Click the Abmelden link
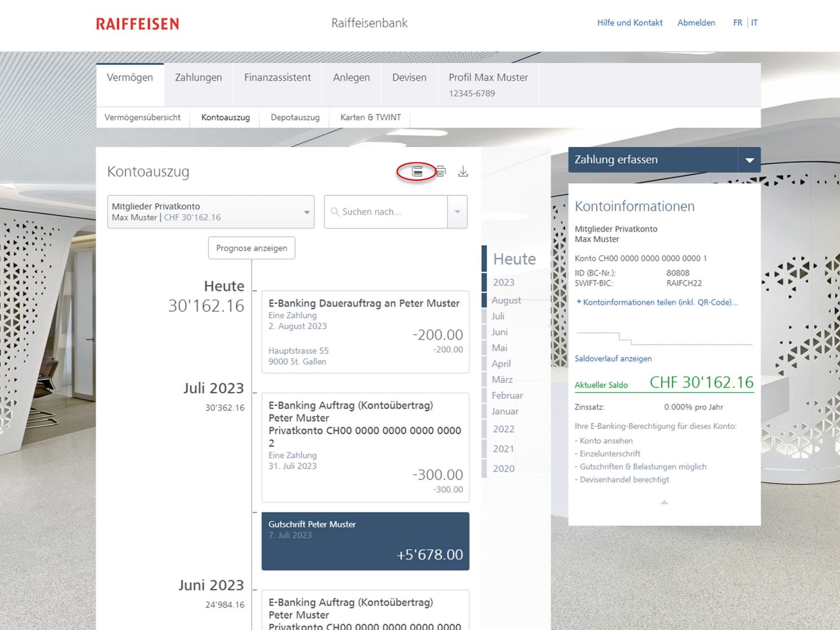The width and height of the screenshot is (840, 630). point(696,23)
